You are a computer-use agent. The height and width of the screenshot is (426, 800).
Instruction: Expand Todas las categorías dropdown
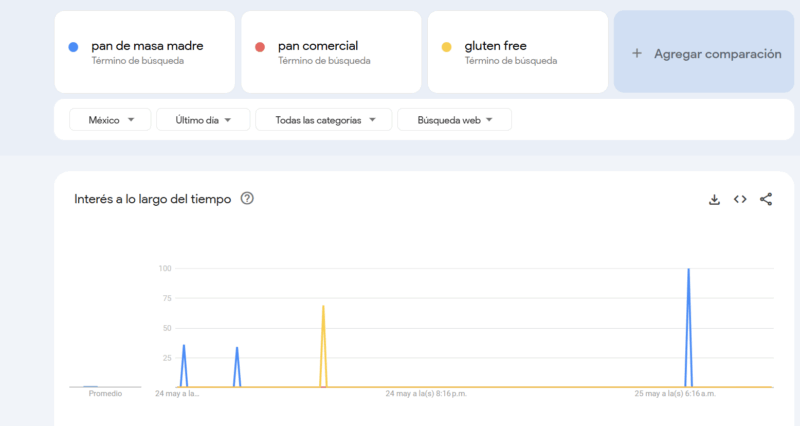[322, 120]
